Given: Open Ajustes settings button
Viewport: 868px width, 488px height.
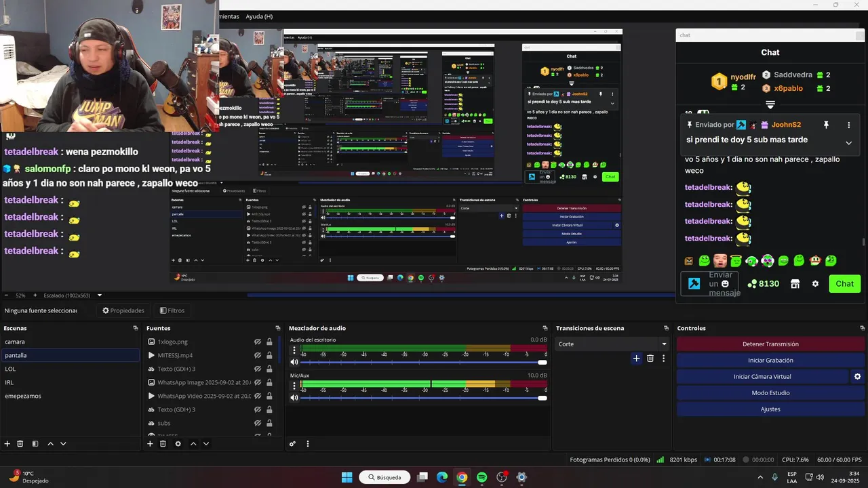Looking at the screenshot, I should pos(770,409).
